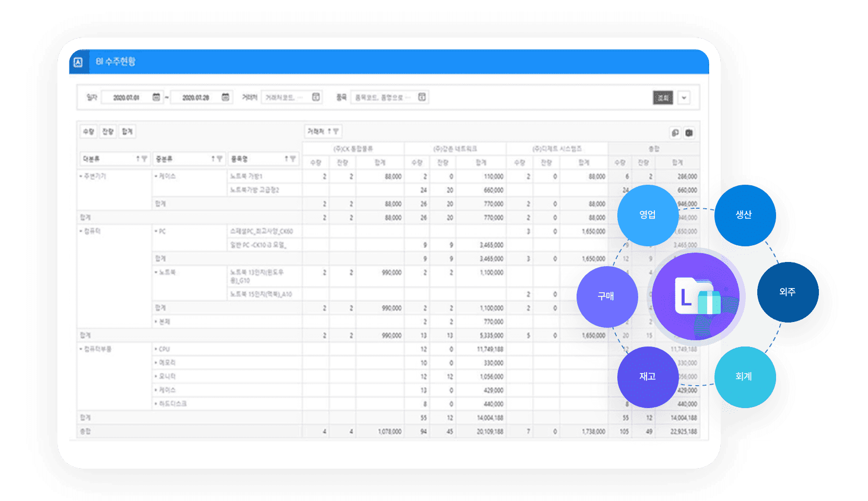Click the BI 수주현황 window title
This screenshot has height=501, width=868.
[x=115, y=62]
